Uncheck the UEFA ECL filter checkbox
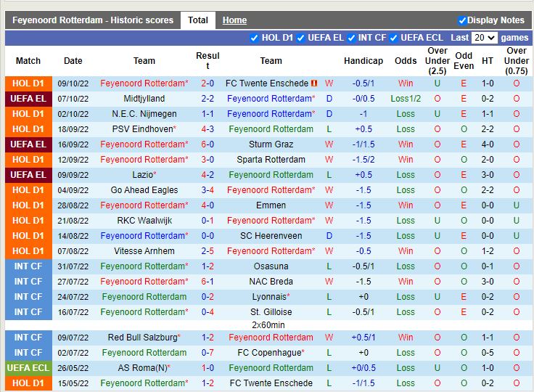 (x=393, y=38)
